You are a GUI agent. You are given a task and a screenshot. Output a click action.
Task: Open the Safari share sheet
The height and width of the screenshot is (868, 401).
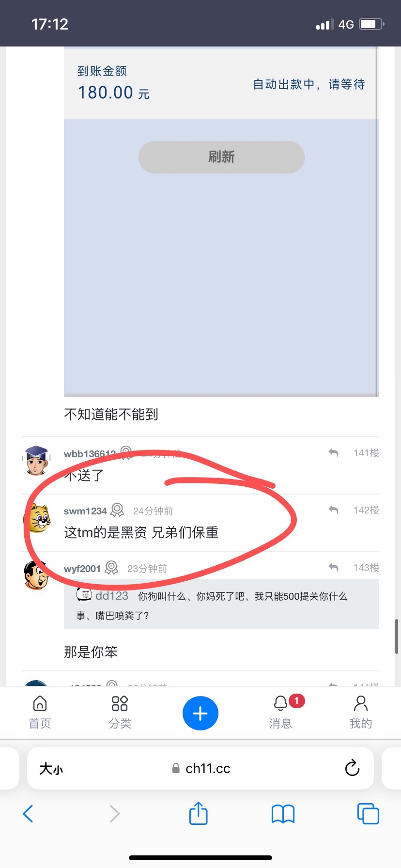point(199,813)
